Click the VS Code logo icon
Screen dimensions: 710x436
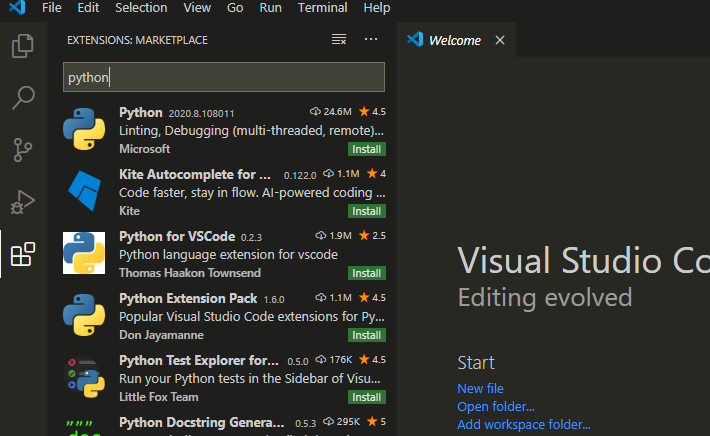pyautogui.click(x=15, y=8)
